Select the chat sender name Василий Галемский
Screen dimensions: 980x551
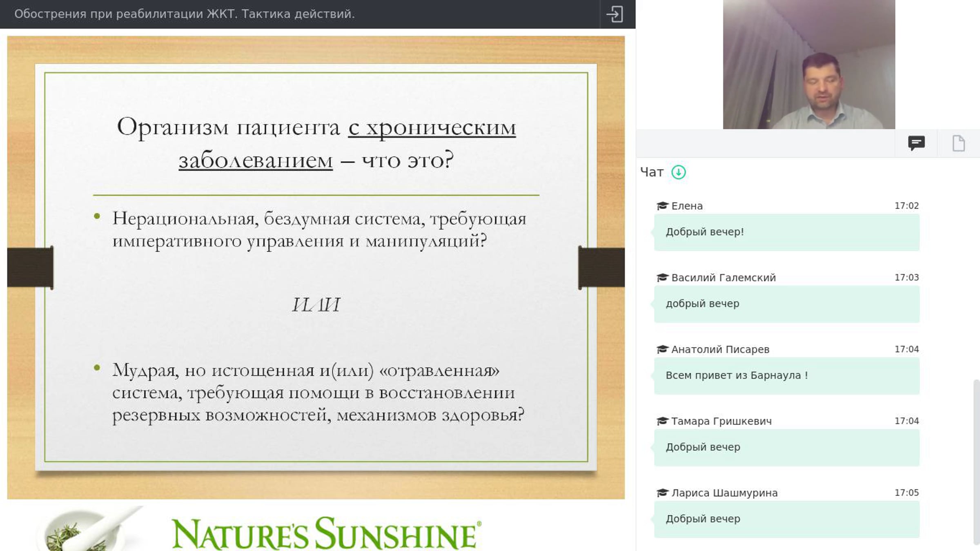724,278
